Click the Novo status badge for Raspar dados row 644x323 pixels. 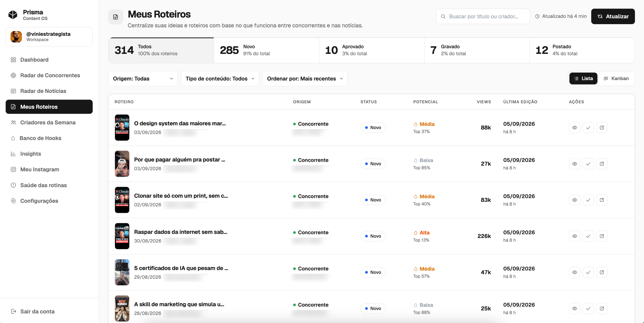pyautogui.click(x=373, y=236)
